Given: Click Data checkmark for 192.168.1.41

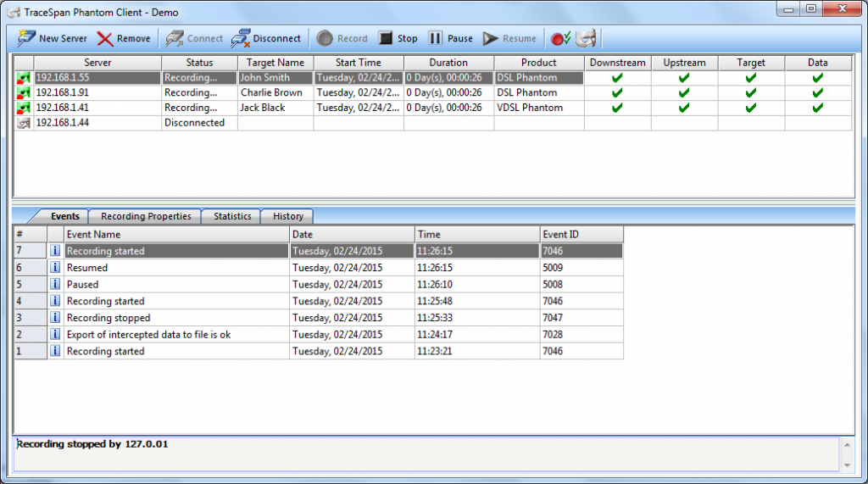Looking at the screenshot, I should (818, 108).
